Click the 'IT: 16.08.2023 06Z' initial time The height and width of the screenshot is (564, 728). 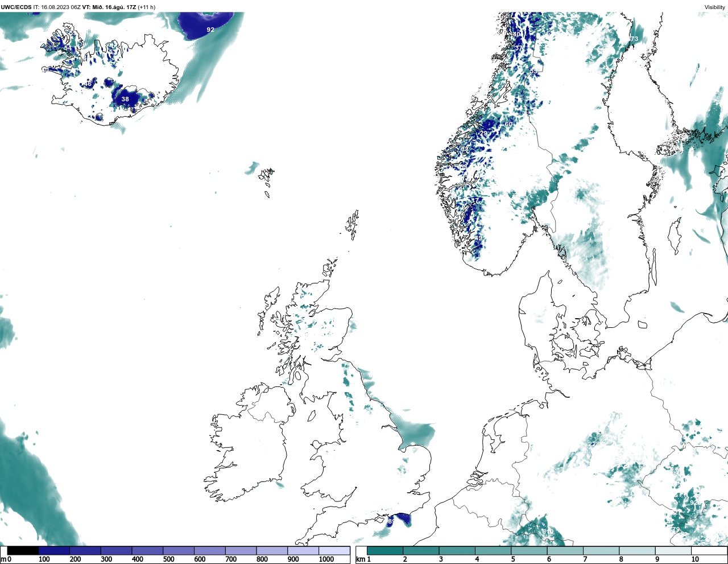57,7
